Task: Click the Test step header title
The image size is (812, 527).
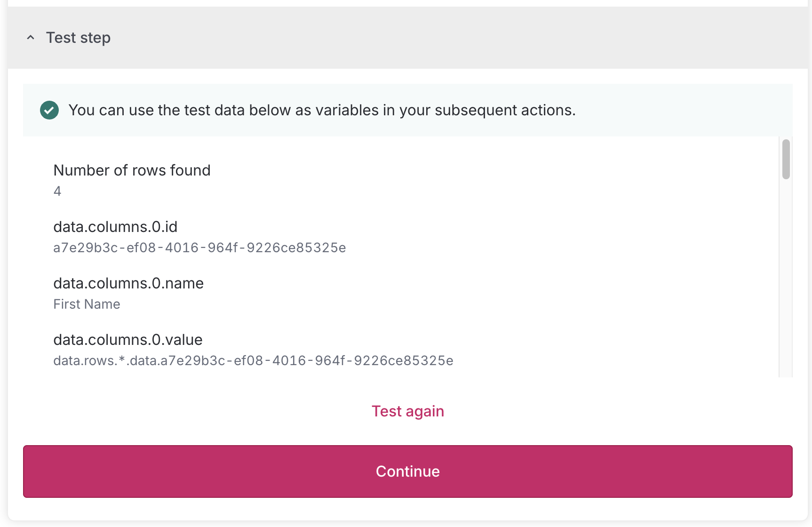Action: click(78, 38)
